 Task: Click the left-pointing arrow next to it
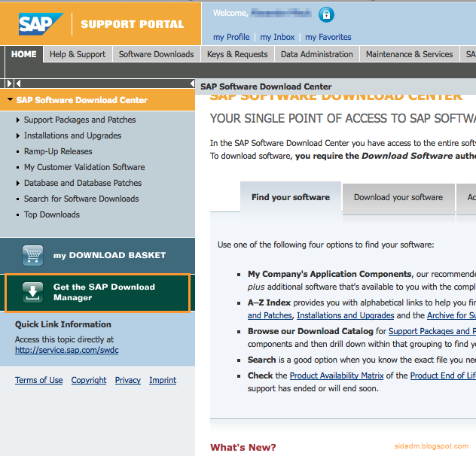(17, 84)
